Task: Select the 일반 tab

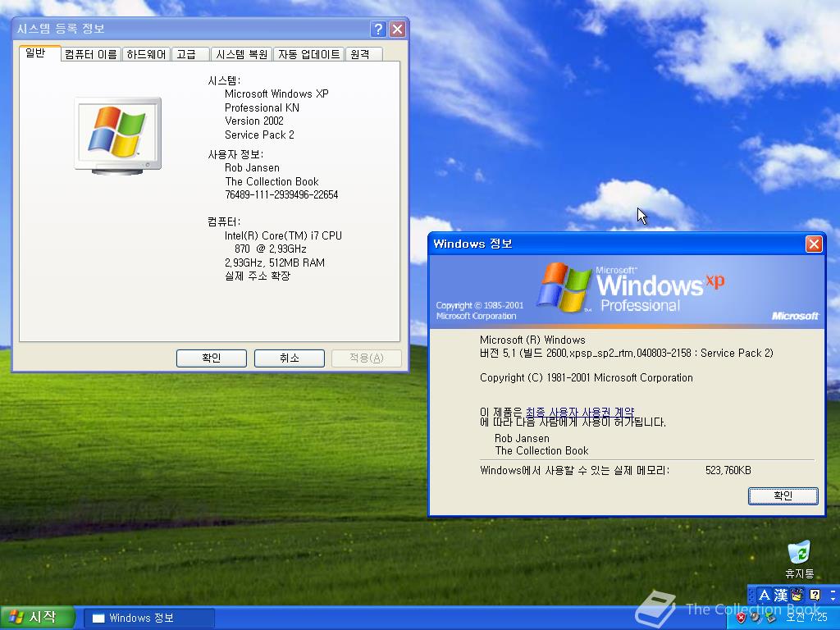Action: 40,53
